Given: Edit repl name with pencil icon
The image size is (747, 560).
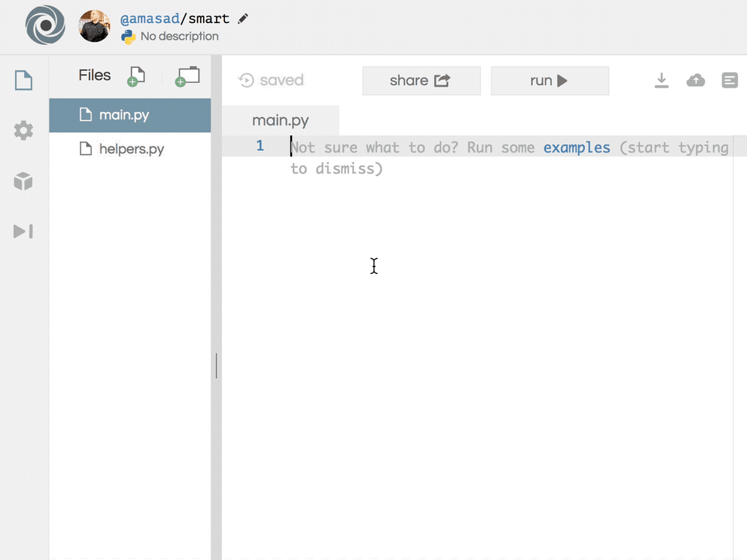Looking at the screenshot, I should click(x=243, y=18).
